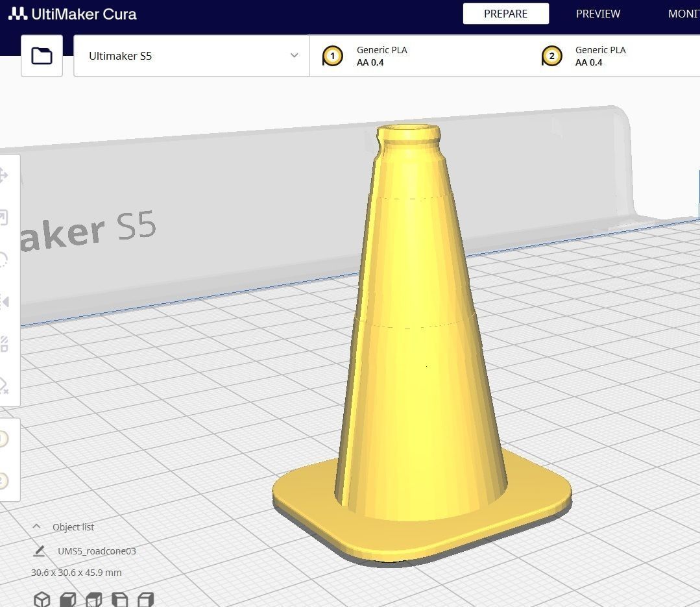Select the Move tool in left toolbar
The width and height of the screenshot is (700, 607).
point(4,175)
